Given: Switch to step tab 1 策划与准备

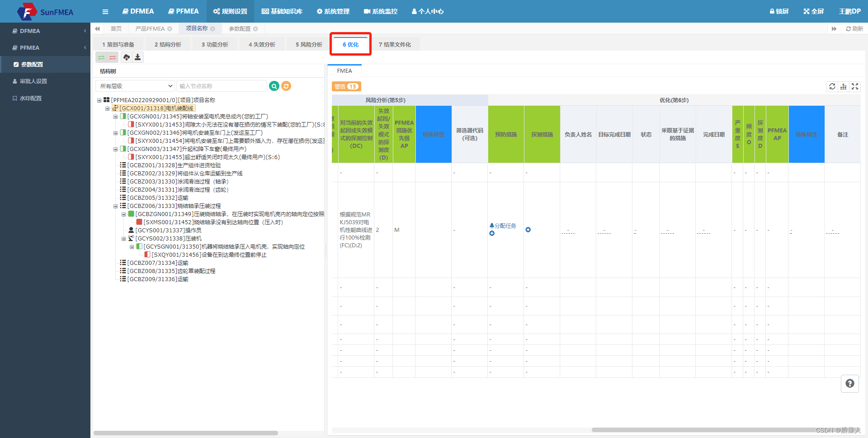Looking at the screenshot, I should (x=118, y=44).
